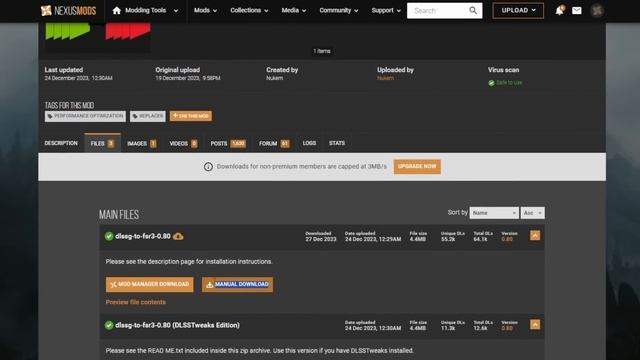Focus the Search input field
640x360 pixels.
438,11
